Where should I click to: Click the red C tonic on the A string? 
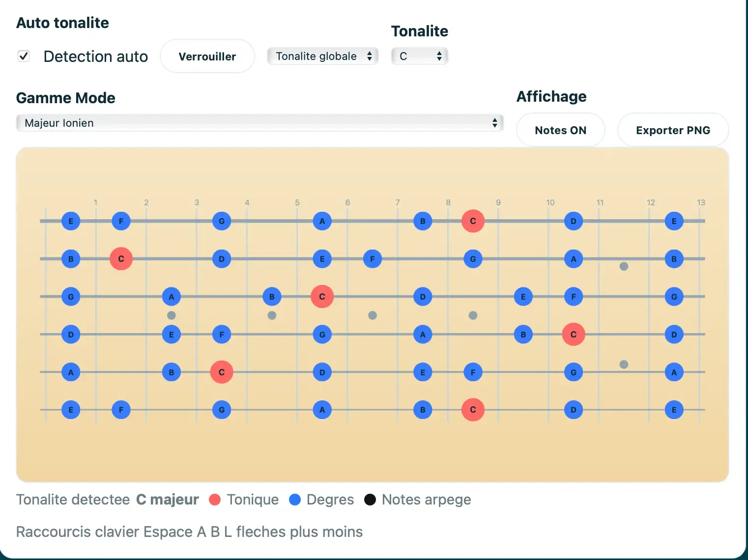[222, 372]
